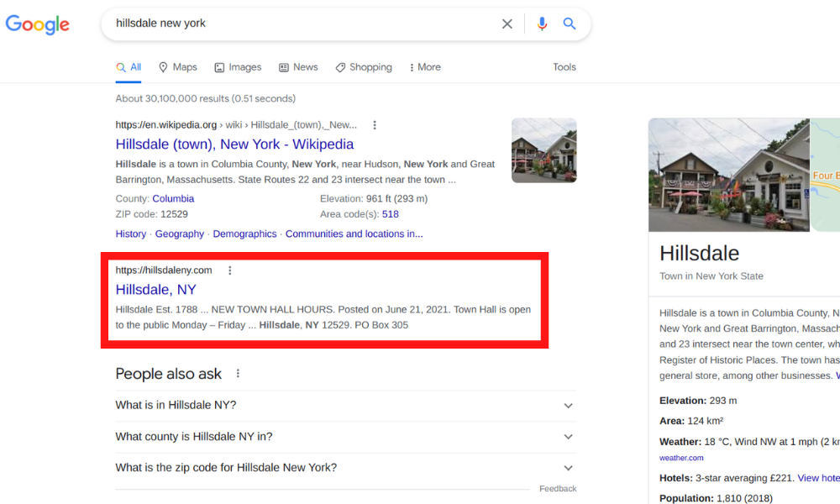
Task: Open the More menu
Action: (x=425, y=67)
